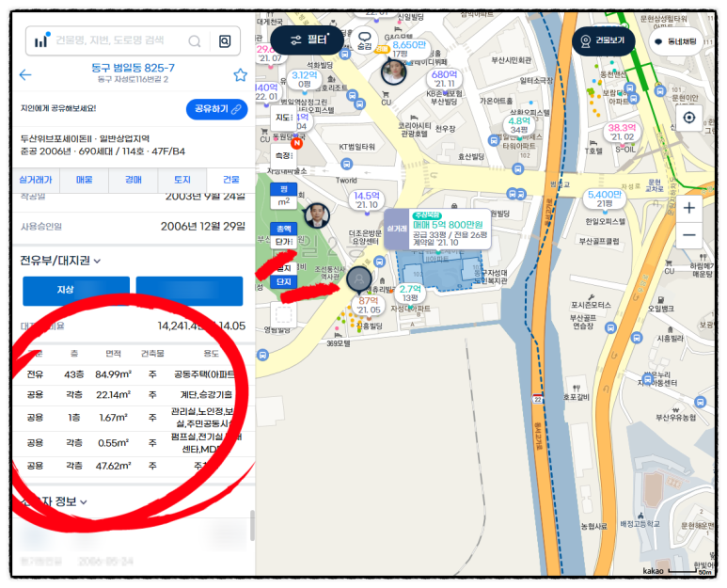The image size is (727, 588).
Task: Click the blurred blue button beside 지상
Action: (x=189, y=291)
